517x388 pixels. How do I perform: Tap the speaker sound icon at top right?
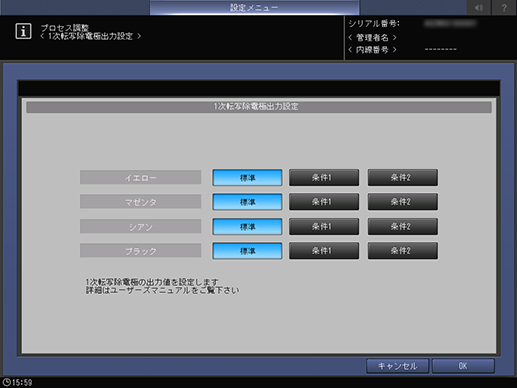pyautogui.click(x=479, y=8)
